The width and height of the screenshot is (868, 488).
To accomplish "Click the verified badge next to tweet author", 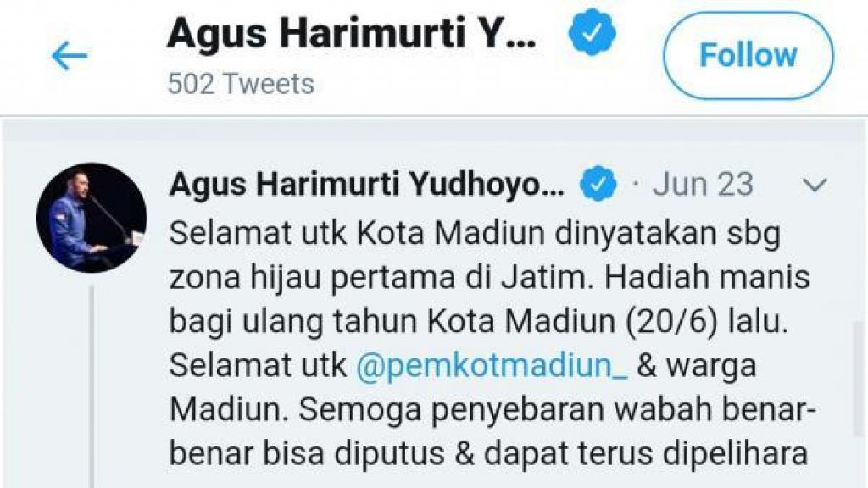I will 598,184.
